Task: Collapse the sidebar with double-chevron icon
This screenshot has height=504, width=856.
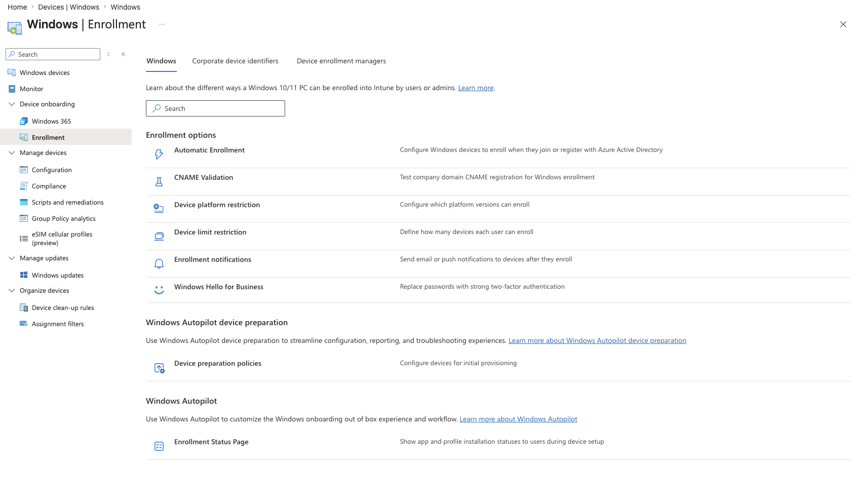Action: point(123,54)
